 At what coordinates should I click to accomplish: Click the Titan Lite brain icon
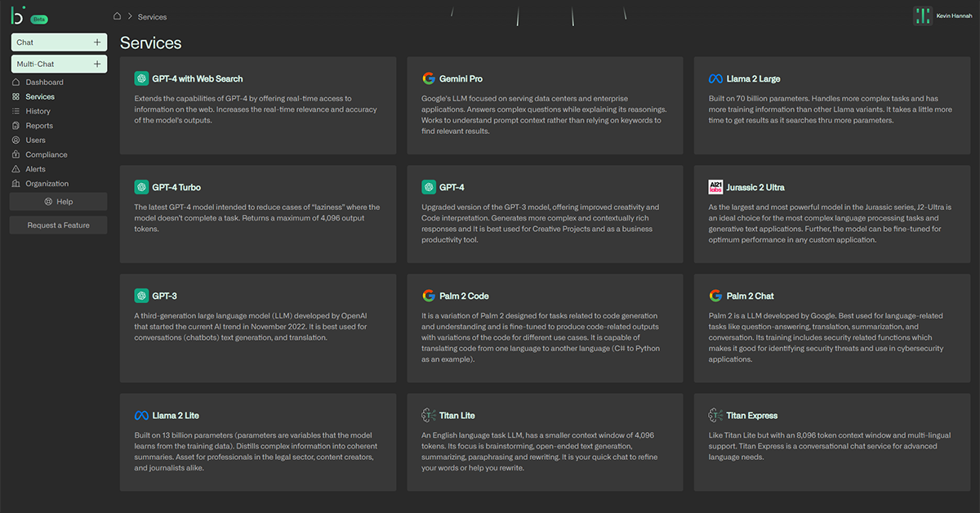coord(429,415)
